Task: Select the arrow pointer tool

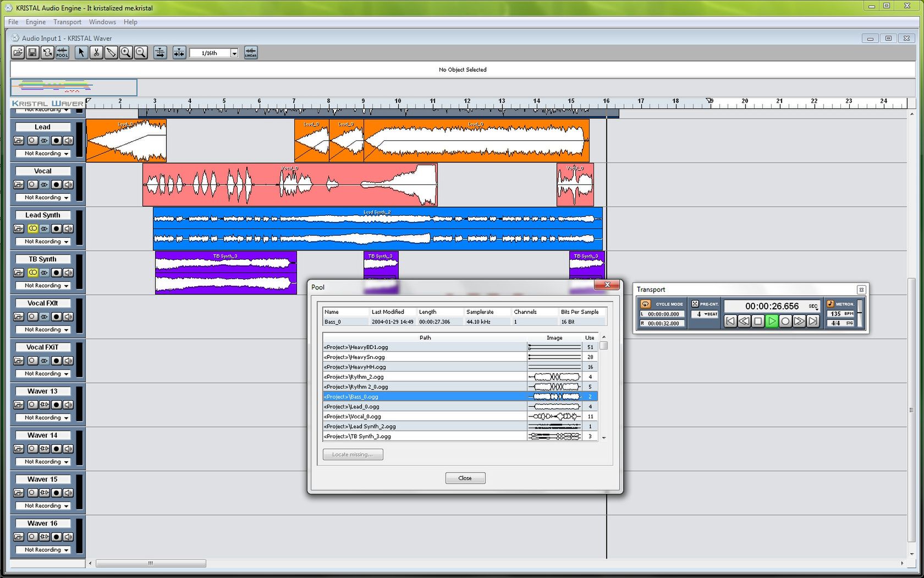Action: (81, 53)
